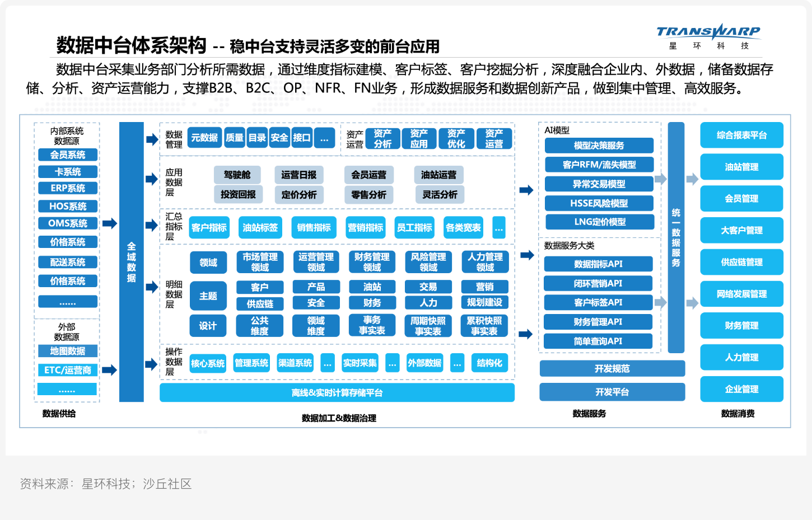Viewport: 812px width, 520px height.
Task: Click the ETC/运营商 box
Action: [x=67, y=371]
